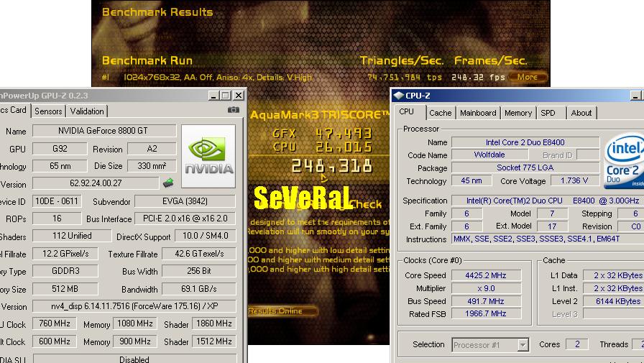Click the ROPs value 16
This screenshot has width=644, height=363.
[x=57, y=219]
